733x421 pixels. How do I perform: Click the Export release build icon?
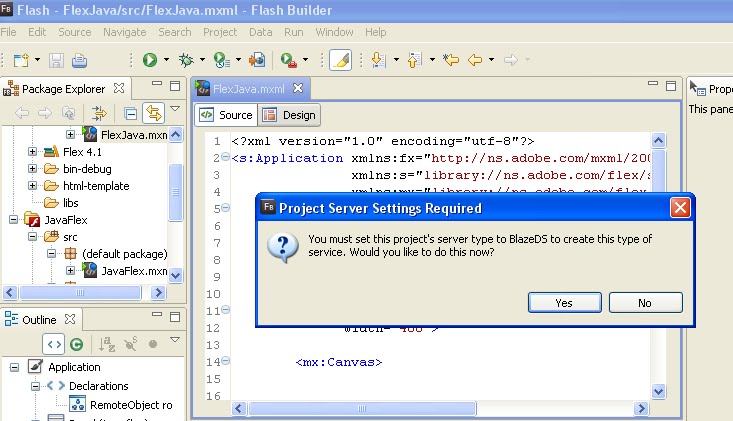point(257,60)
